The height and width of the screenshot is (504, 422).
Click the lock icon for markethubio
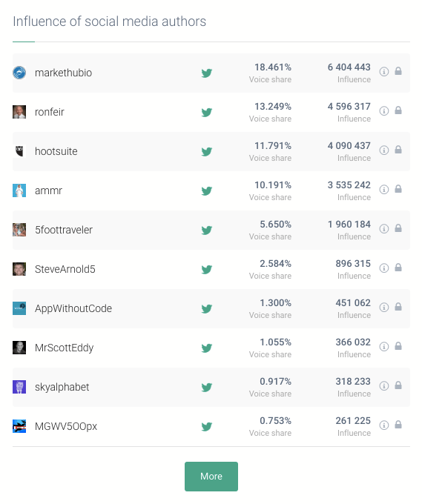[398, 70]
